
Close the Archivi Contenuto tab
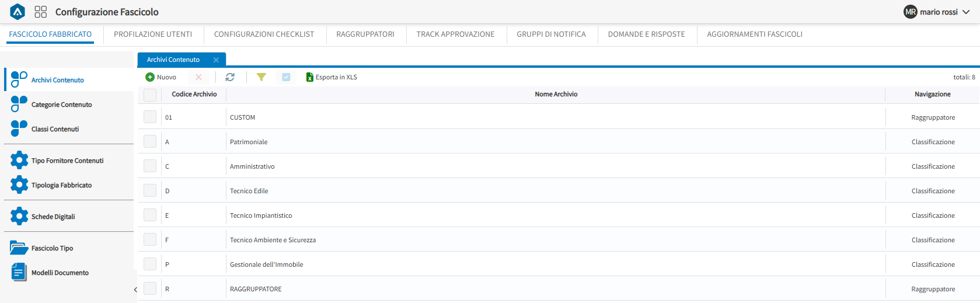point(216,60)
